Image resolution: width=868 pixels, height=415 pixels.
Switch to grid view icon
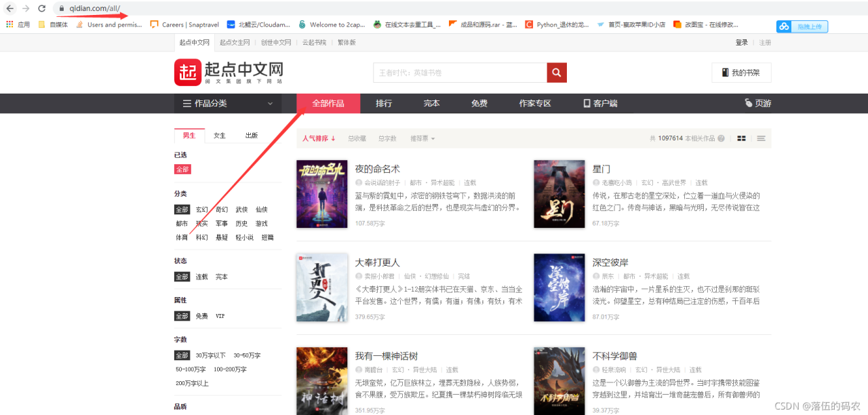(x=742, y=138)
